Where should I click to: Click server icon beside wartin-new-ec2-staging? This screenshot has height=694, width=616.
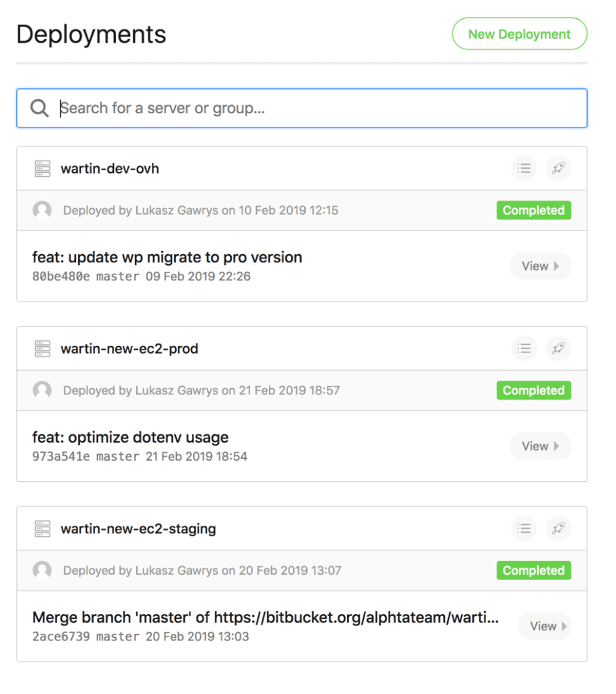[x=43, y=529]
